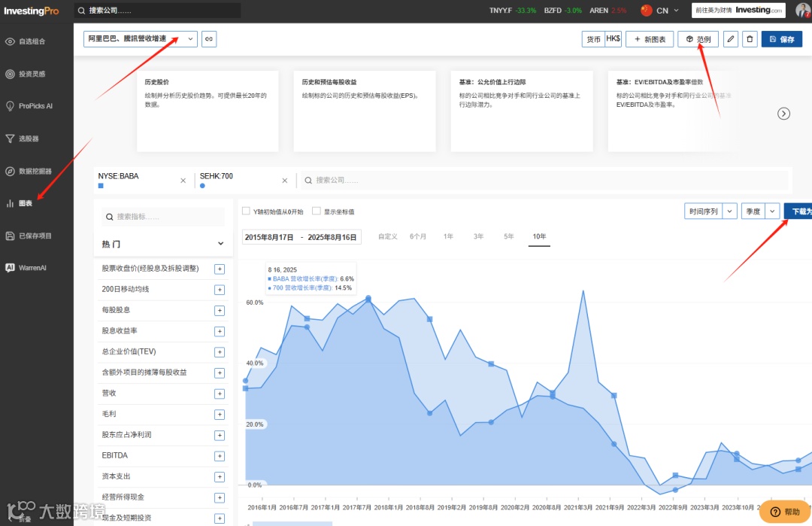The width and height of the screenshot is (812, 526).
Task: Add the EBITDA metric
Action: pyautogui.click(x=220, y=456)
